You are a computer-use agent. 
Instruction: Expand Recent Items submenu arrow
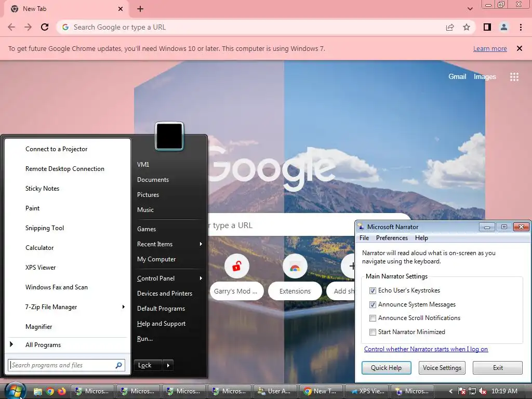click(x=201, y=244)
